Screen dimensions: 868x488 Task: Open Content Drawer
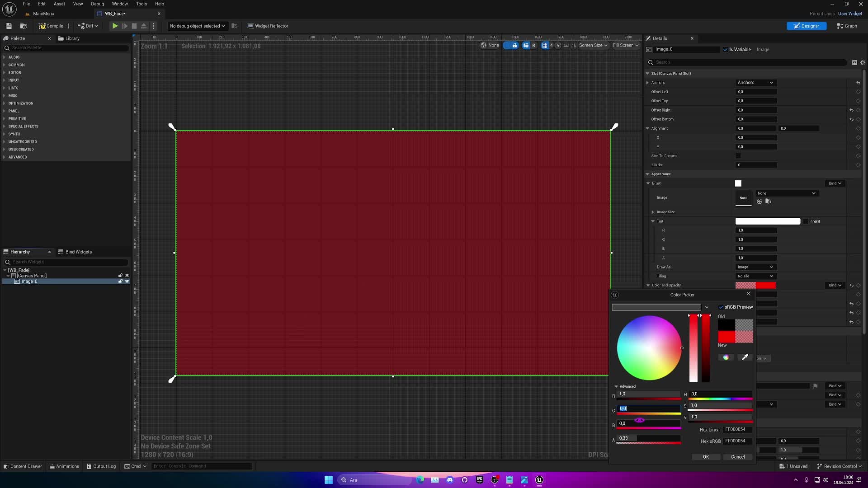23,466
